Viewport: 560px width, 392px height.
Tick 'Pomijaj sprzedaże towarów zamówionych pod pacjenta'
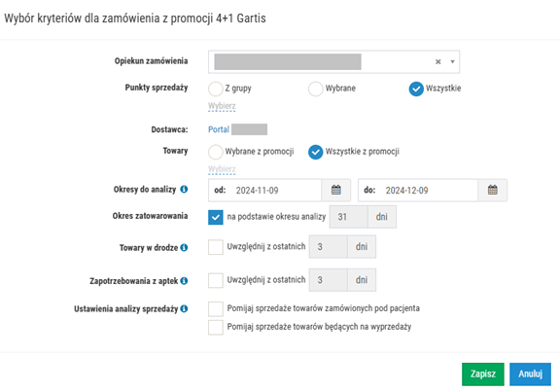tap(216, 308)
